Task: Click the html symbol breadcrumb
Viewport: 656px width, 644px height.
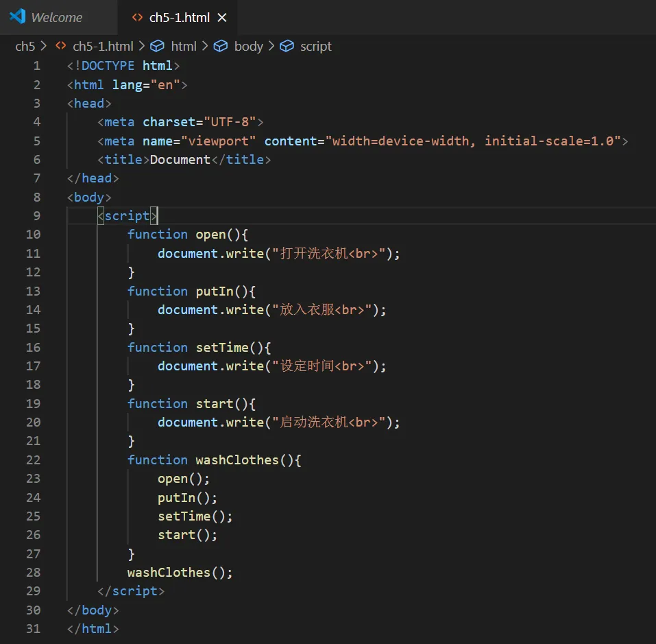Action: pyautogui.click(x=184, y=46)
